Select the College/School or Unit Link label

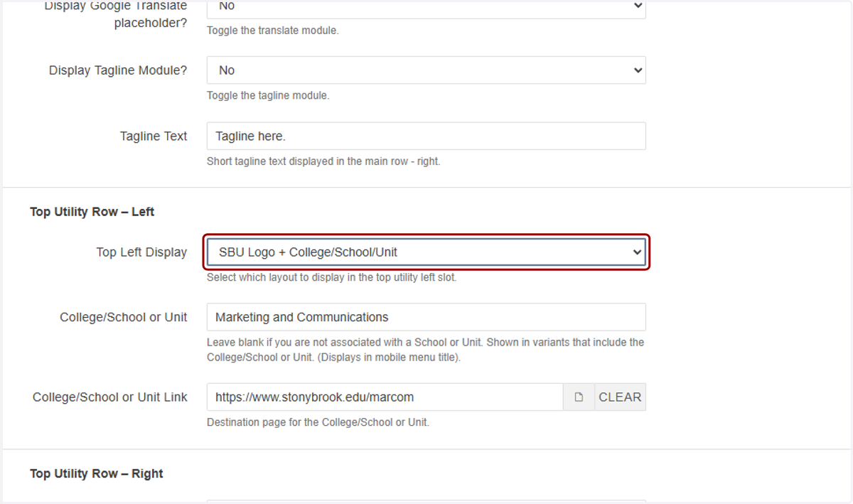[110, 397]
